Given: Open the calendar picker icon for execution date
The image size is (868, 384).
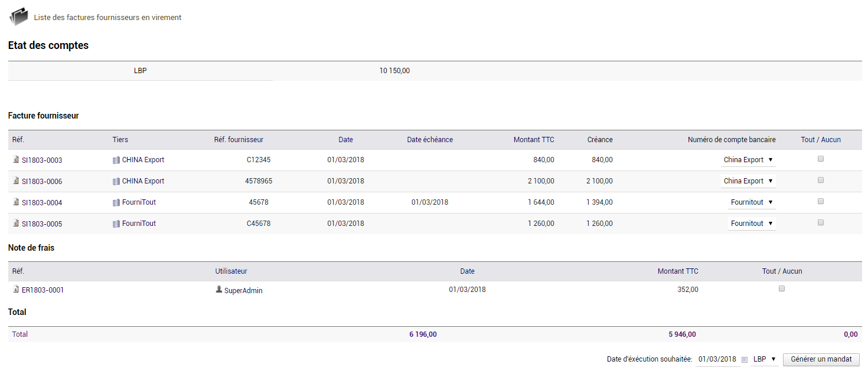Looking at the screenshot, I should [744, 359].
